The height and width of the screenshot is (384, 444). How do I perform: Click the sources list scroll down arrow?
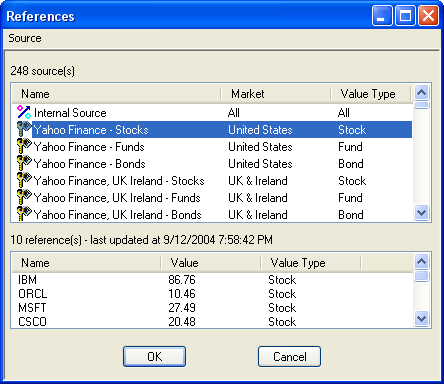(x=422, y=213)
